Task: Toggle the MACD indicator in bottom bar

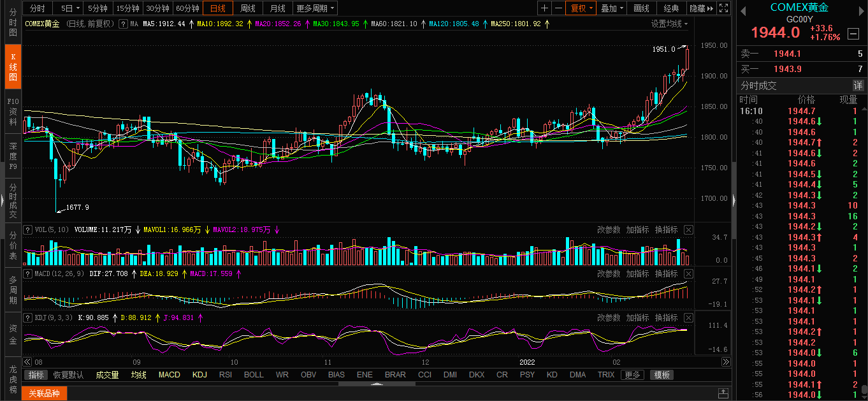Action: 169,375
